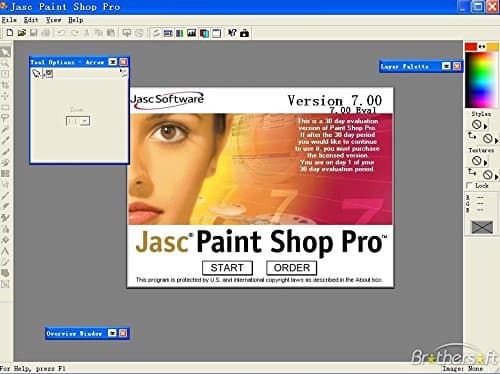Toggle the Histogram window toolbar button
This screenshot has height=374, width=500.
tap(192, 33)
